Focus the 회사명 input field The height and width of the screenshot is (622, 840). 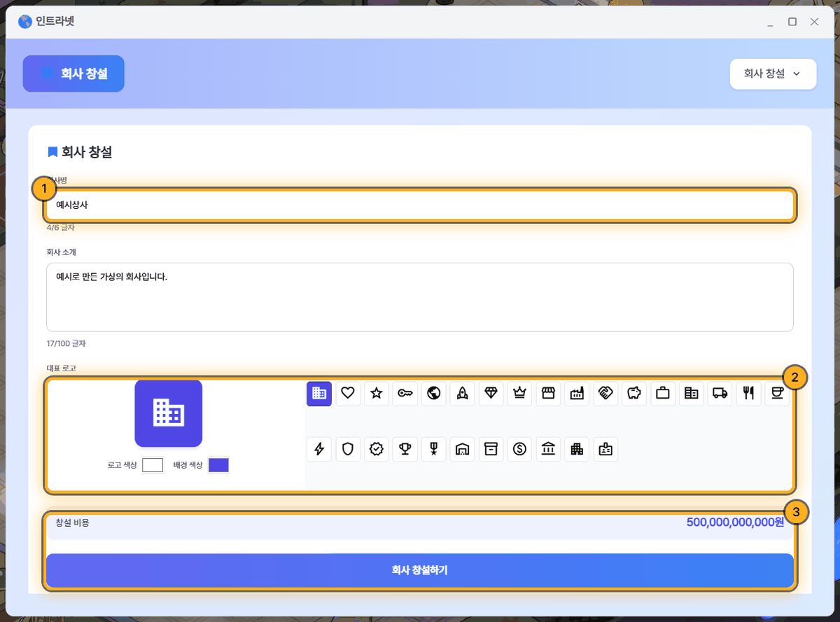pyautogui.click(x=420, y=205)
